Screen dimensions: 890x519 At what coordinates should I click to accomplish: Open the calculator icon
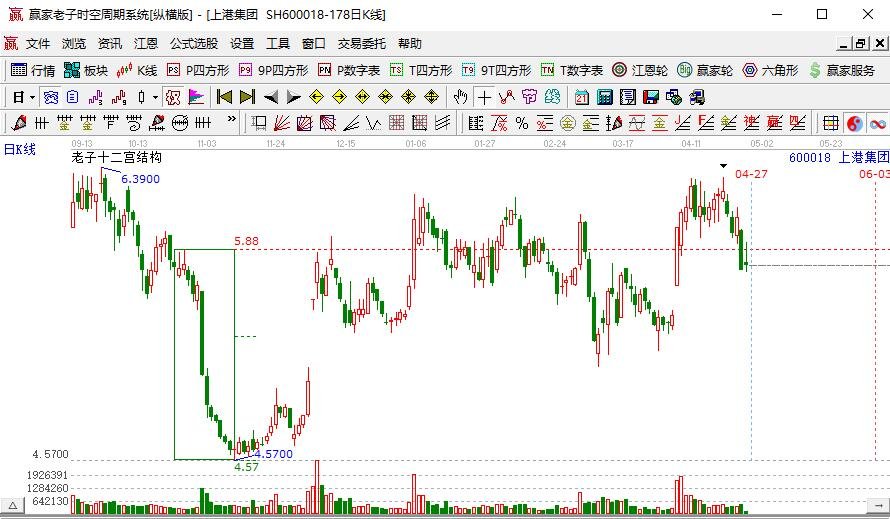tap(604, 98)
